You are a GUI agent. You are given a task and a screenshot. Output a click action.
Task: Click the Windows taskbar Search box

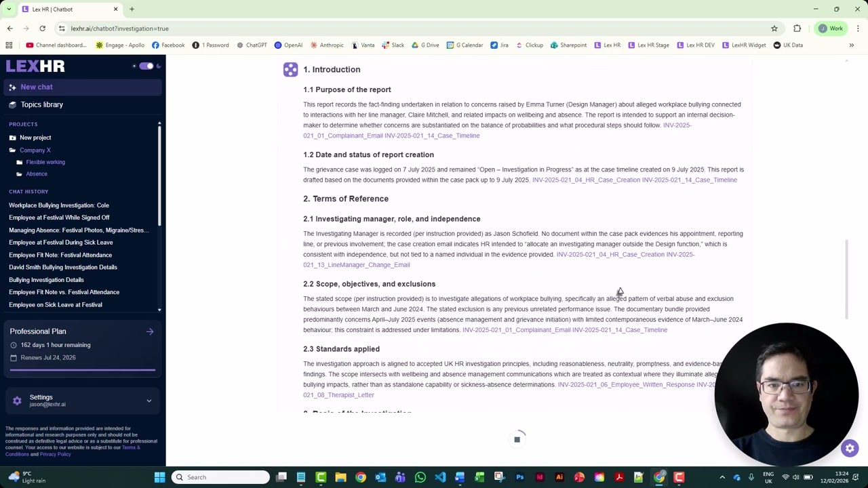pos(220,477)
